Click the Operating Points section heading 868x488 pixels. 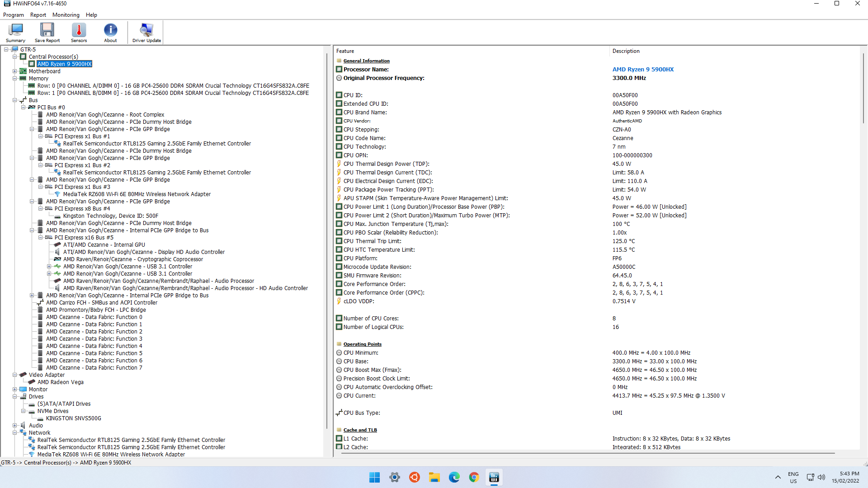pyautogui.click(x=362, y=344)
